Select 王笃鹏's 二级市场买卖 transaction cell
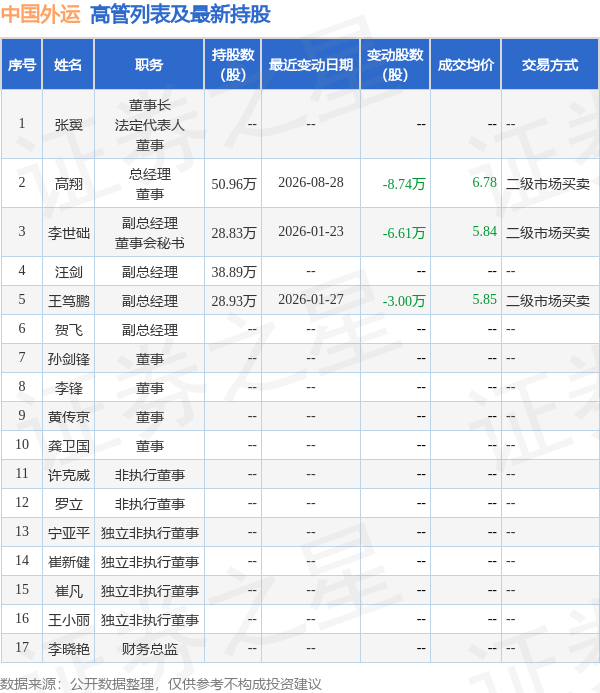The height and width of the screenshot is (693, 600). coord(548,301)
